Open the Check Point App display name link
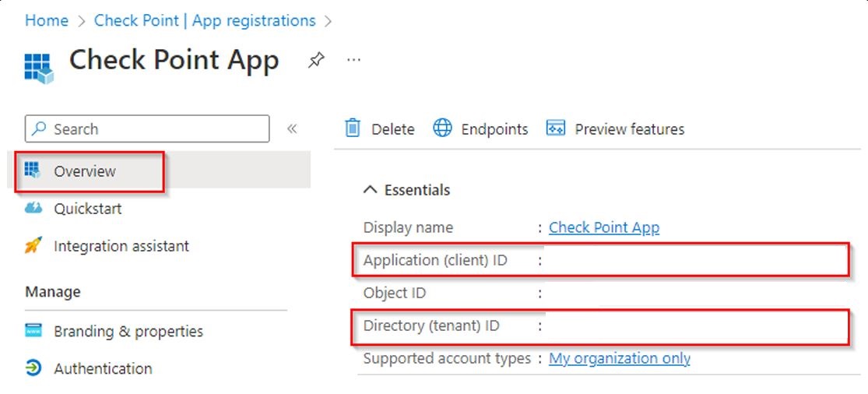 [603, 227]
